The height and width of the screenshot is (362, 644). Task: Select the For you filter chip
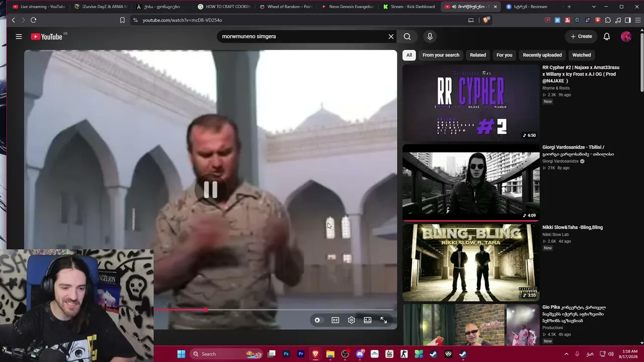[504, 55]
